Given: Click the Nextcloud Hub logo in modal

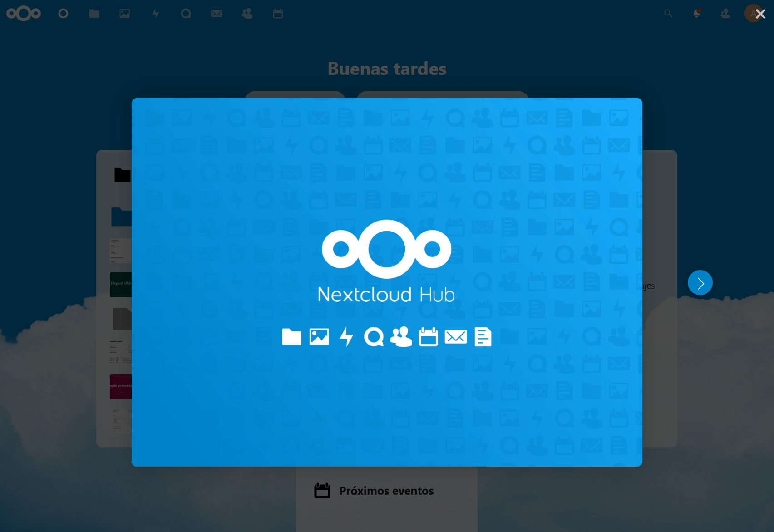Looking at the screenshot, I should [x=387, y=249].
